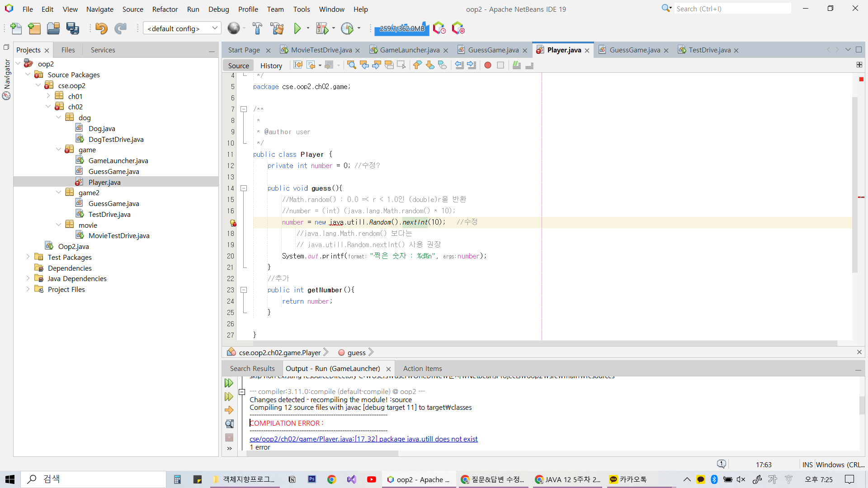
Task: Click Find Selection magnifier in editor toolbar
Action: point(351,66)
